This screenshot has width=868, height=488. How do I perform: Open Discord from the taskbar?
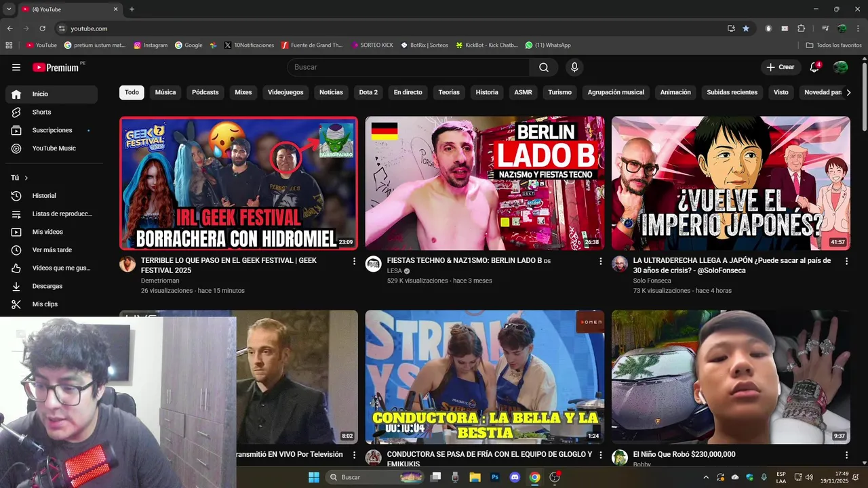(x=515, y=477)
